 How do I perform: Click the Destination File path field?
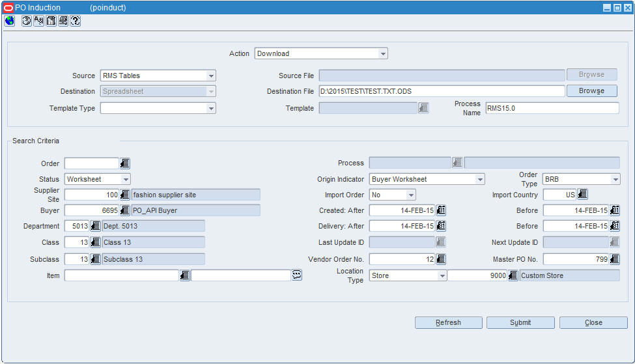(442, 91)
